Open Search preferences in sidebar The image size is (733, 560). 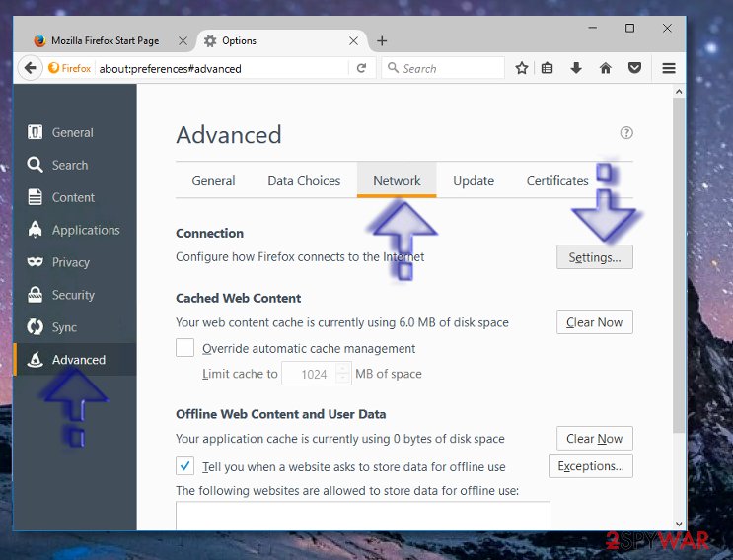(x=75, y=165)
